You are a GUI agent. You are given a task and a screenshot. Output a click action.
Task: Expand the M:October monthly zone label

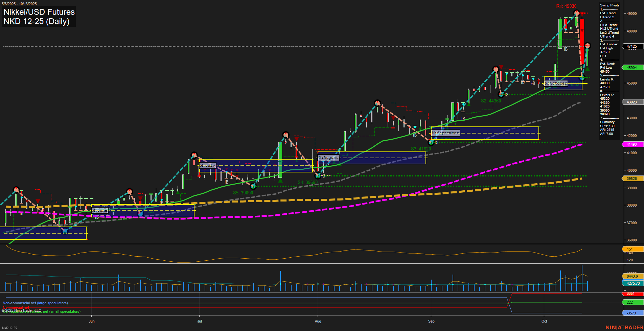click(x=556, y=84)
